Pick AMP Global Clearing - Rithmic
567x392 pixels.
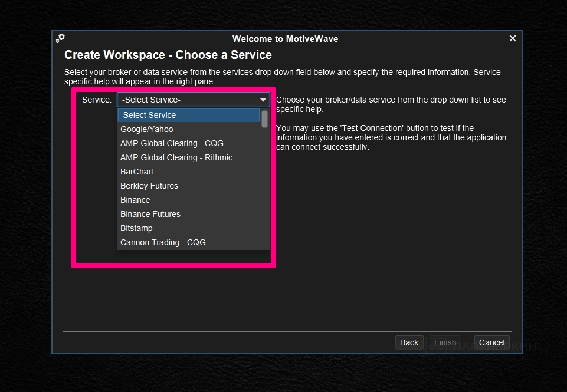189,157
